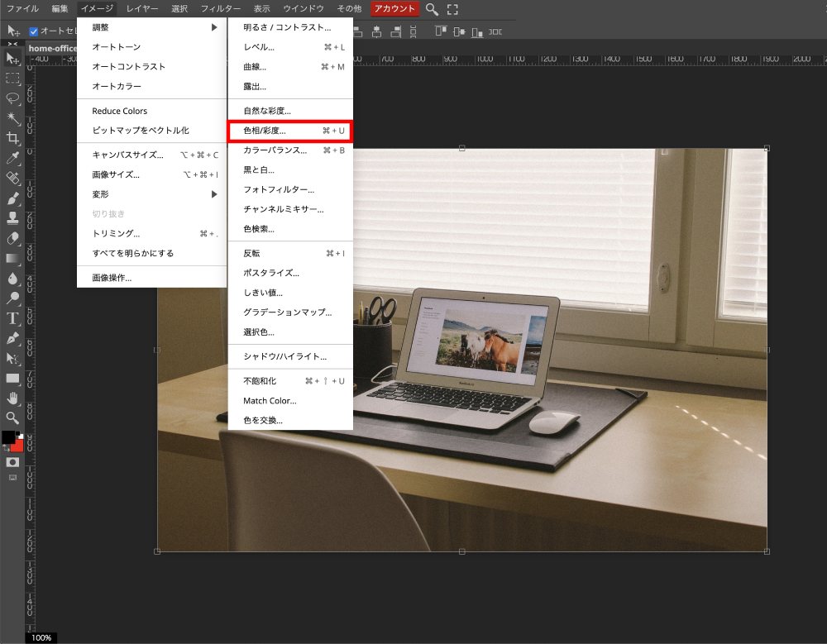The width and height of the screenshot is (827, 644).
Task: Switch to the home-office document tab
Action: 51,48
